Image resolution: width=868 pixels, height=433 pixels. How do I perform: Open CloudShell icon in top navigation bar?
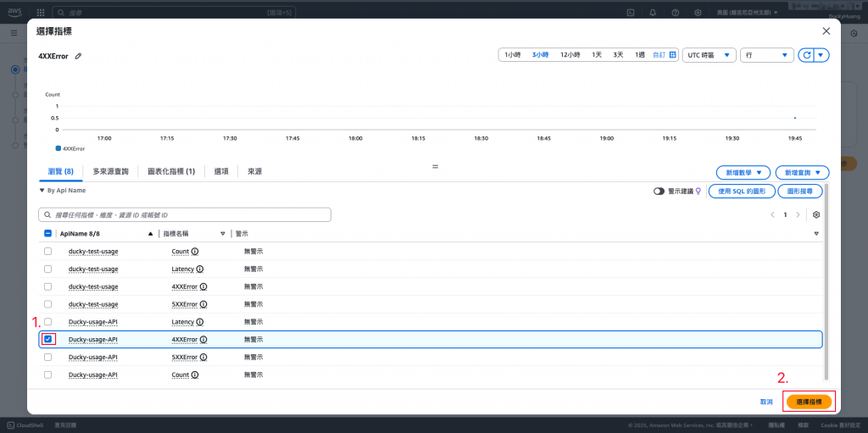(x=630, y=12)
